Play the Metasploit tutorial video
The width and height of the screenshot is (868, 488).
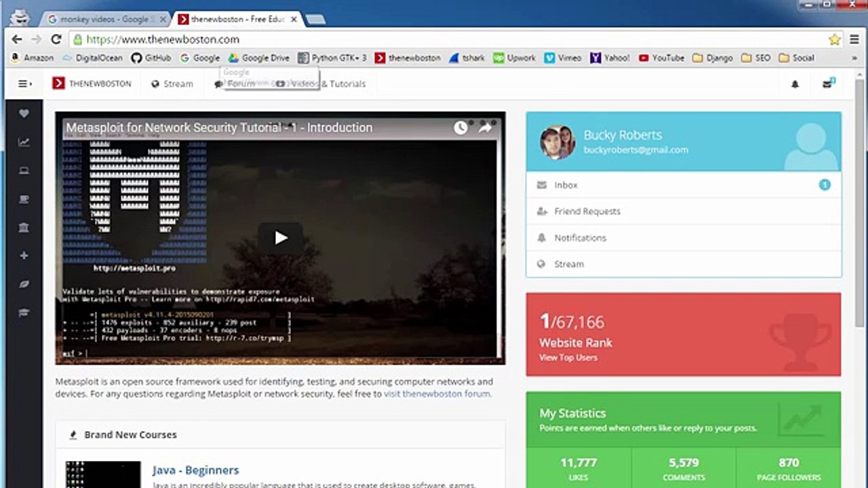281,238
